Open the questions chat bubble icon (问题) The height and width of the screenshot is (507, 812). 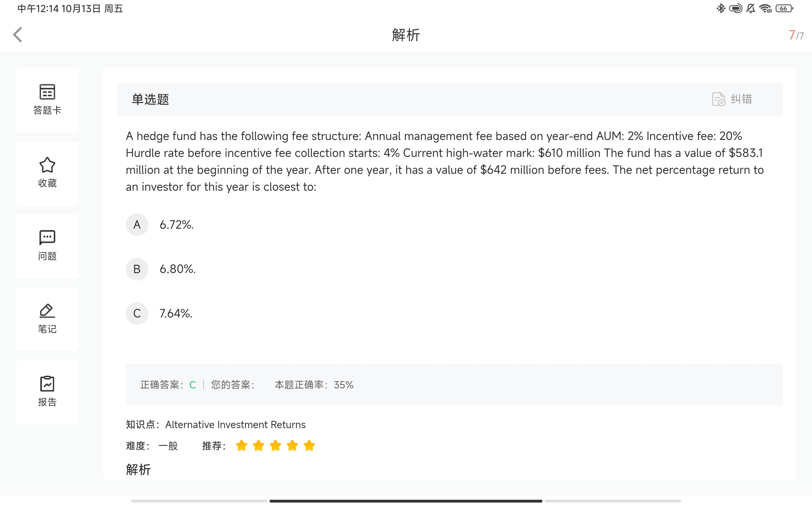coord(47,238)
